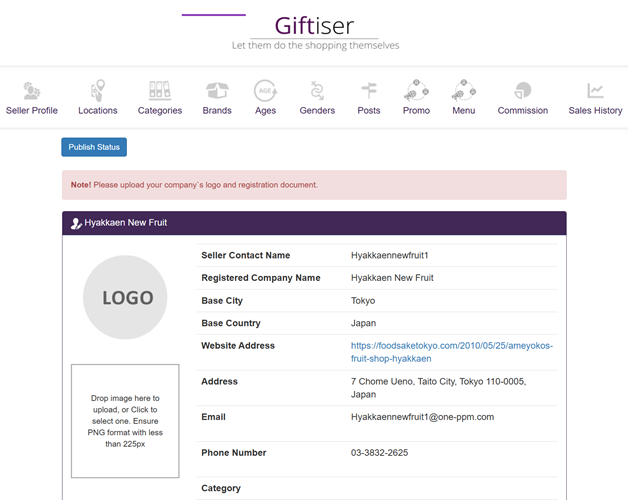Image resolution: width=628 pixels, height=500 pixels.
Task: Select the Hyakkaennewfruit1 contact name value
Action: [390, 256]
